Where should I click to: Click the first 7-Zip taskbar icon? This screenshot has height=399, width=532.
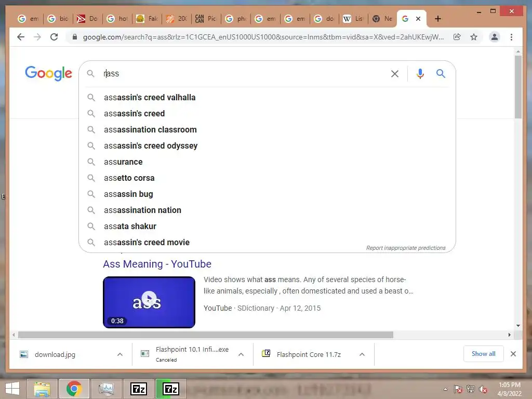tap(138, 389)
